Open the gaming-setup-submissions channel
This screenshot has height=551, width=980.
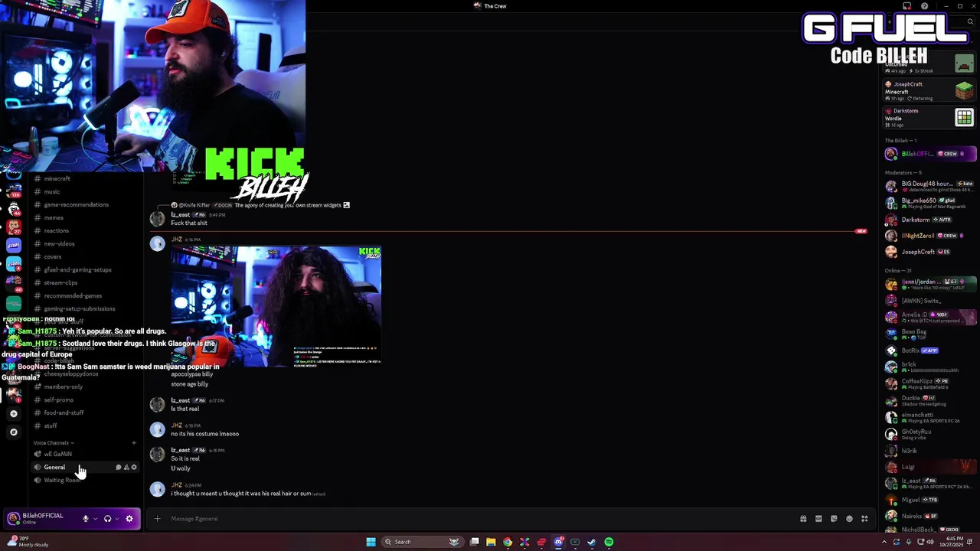tap(84, 308)
